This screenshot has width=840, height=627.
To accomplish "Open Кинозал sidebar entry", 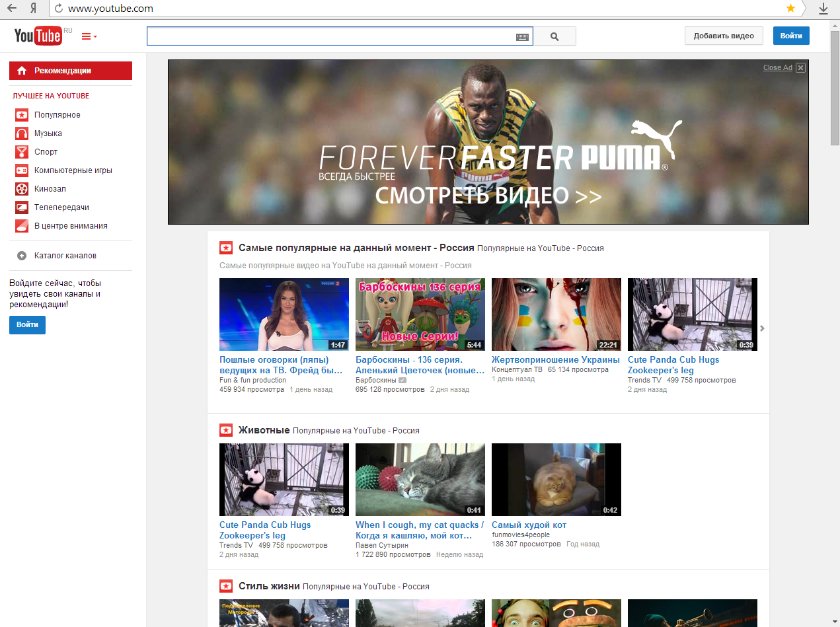I will pyautogui.click(x=50, y=189).
